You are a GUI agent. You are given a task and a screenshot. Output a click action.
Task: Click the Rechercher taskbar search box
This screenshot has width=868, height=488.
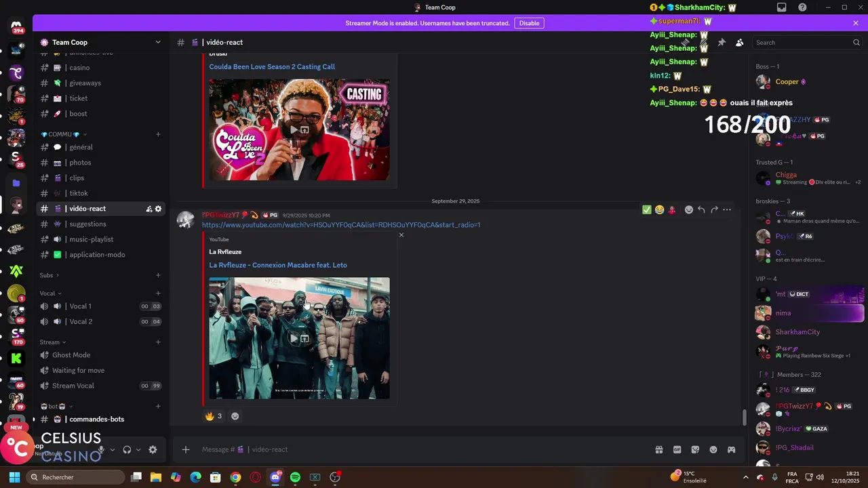pos(75,477)
